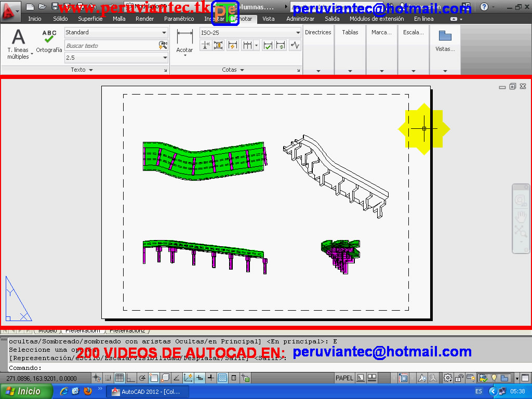Open the Inicio ribbon tab
This screenshot has width=532, height=399.
click(35, 19)
